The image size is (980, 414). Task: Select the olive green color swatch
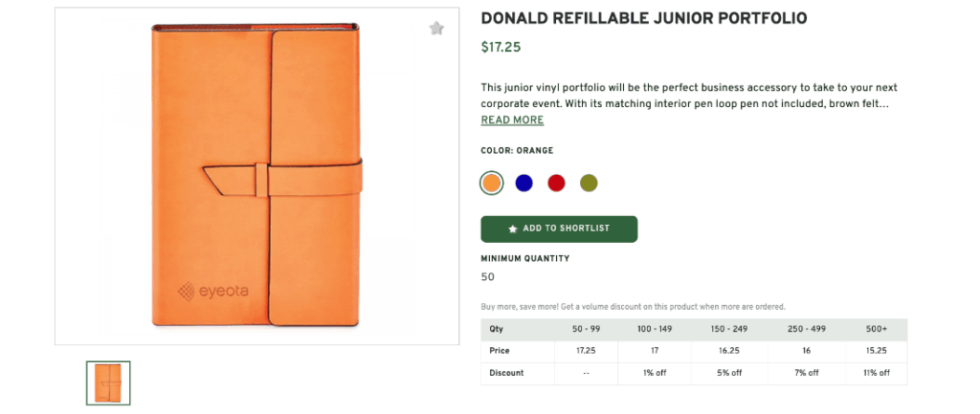pos(589,183)
